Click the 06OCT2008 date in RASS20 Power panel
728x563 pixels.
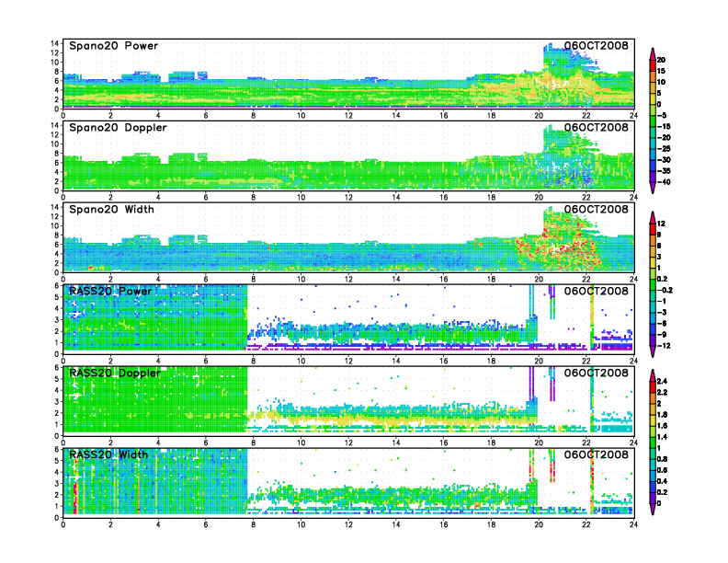[597, 291]
